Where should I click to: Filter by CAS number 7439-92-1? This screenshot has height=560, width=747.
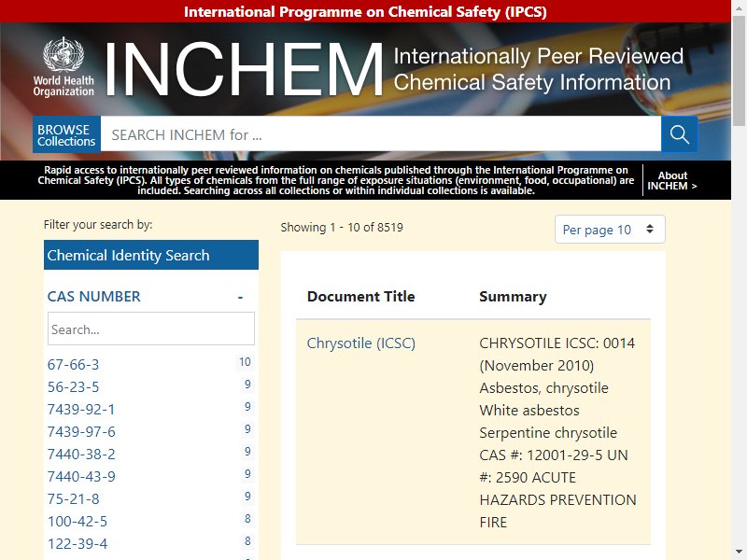pyautogui.click(x=81, y=409)
